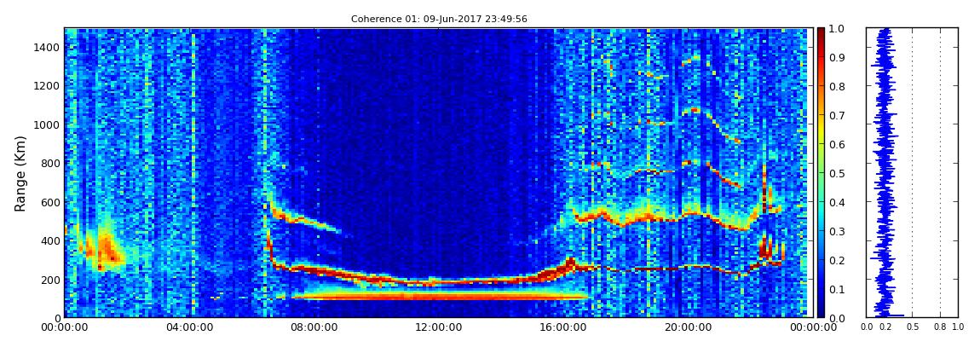This screenshot has height=347, width=980.
Task: Click the 200 tick on the range axis
Action: (50, 280)
